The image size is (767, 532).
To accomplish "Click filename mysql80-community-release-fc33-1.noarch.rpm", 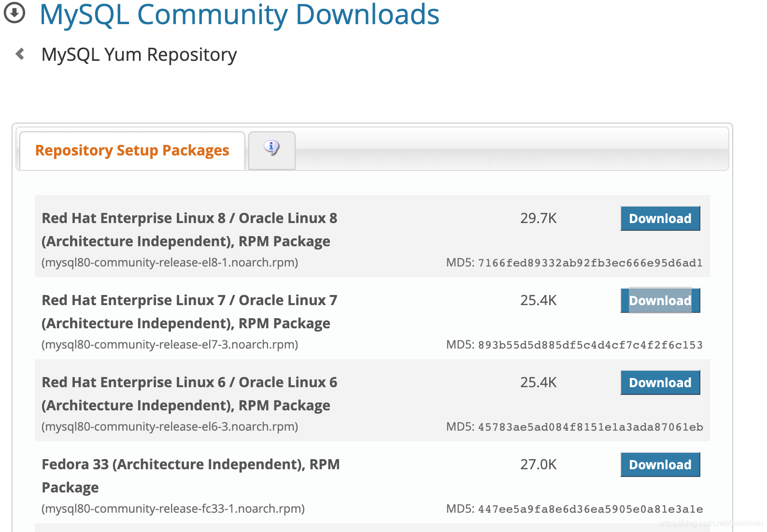I will (x=173, y=509).
